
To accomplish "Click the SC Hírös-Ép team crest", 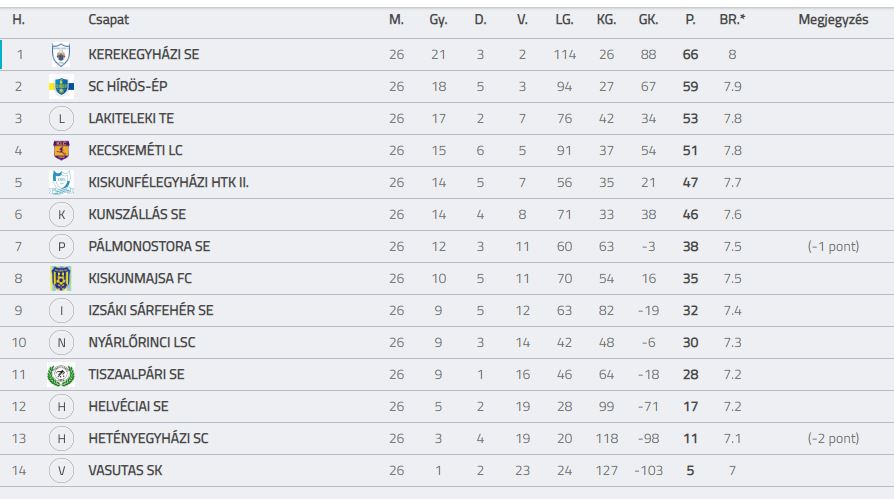I will pos(61,87).
